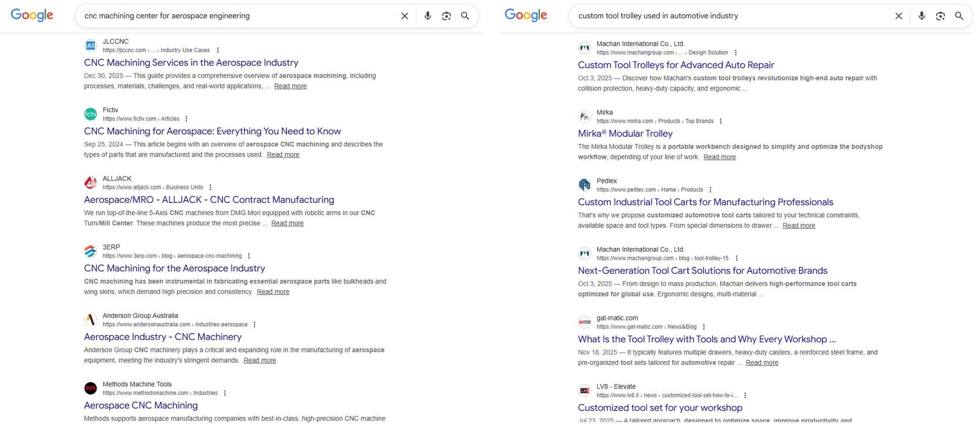Open more options for JLCCNC result
The height and width of the screenshot is (424, 980).
pos(218,51)
